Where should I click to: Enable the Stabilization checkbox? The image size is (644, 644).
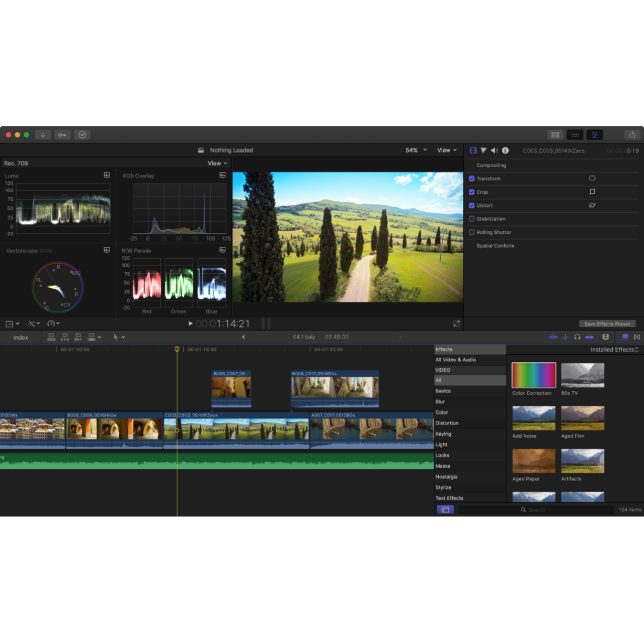(472, 219)
